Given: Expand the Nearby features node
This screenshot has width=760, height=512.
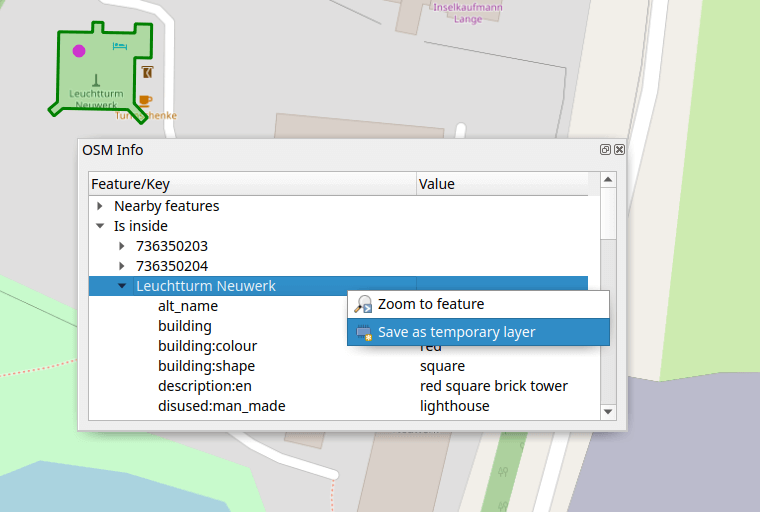Looking at the screenshot, I should click(x=100, y=206).
